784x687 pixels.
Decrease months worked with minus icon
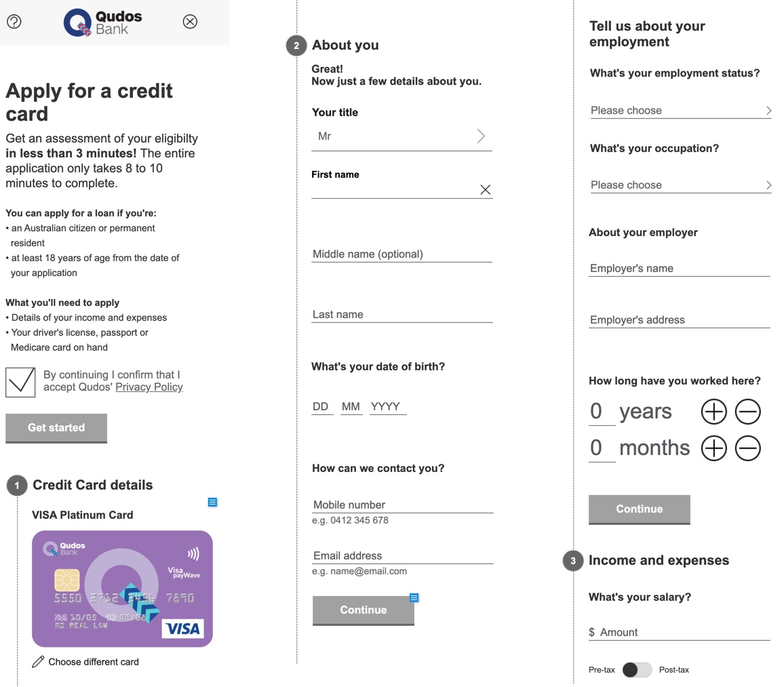point(747,448)
